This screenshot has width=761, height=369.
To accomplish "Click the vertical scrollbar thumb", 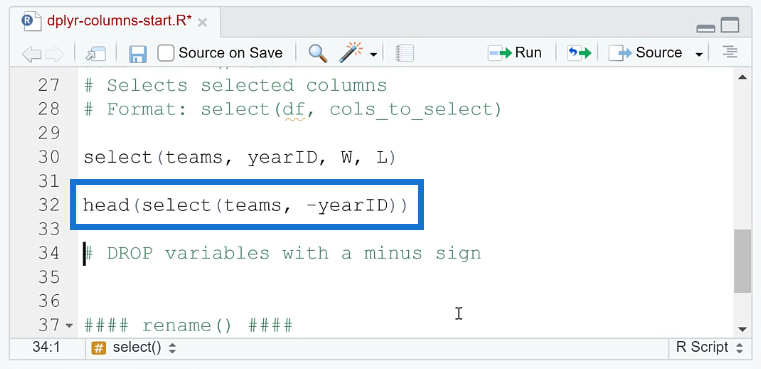I will click(x=743, y=261).
